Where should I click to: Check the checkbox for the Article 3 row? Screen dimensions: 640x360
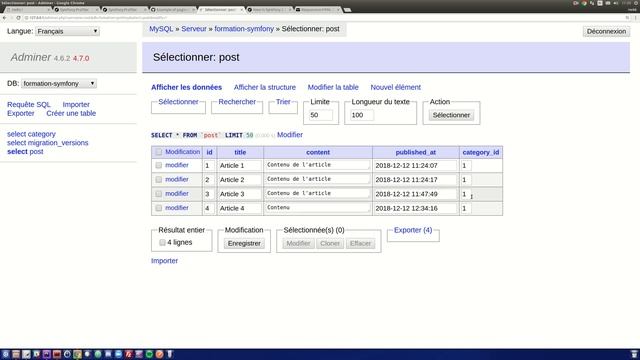[x=159, y=194]
